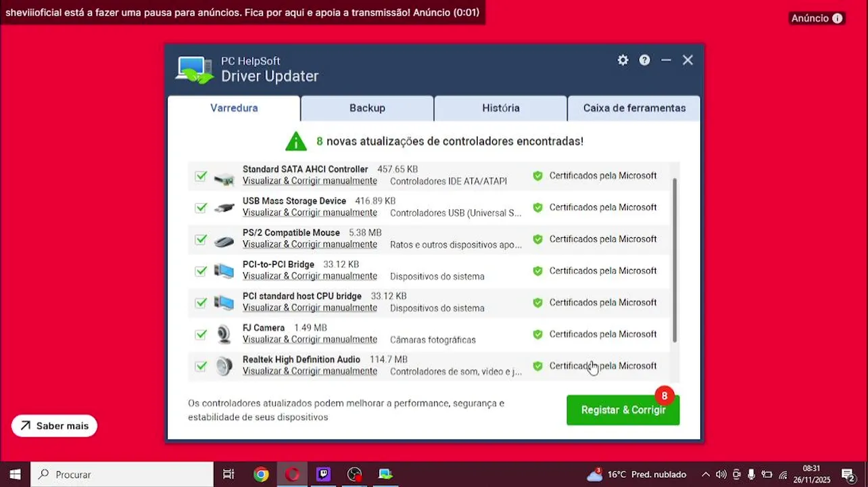Click the Saber mais button
The width and height of the screenshot is (868, 487).
(x=55, y=426)
